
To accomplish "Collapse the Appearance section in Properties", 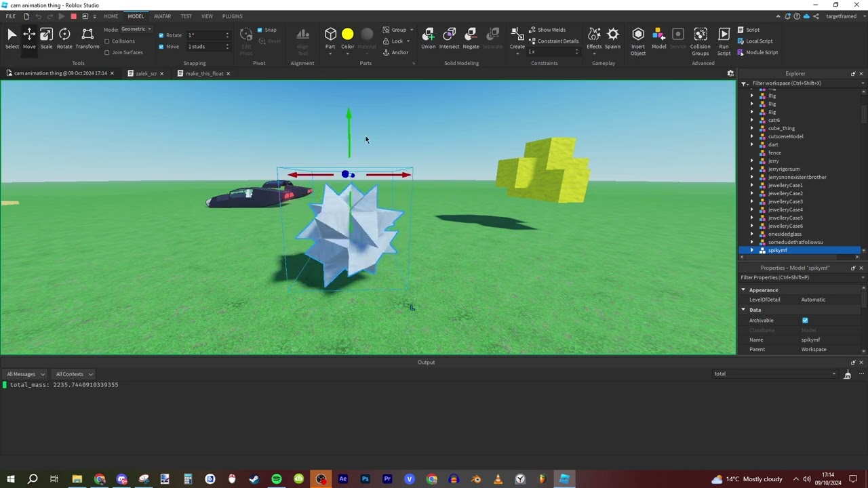I will tap(743, 290).
